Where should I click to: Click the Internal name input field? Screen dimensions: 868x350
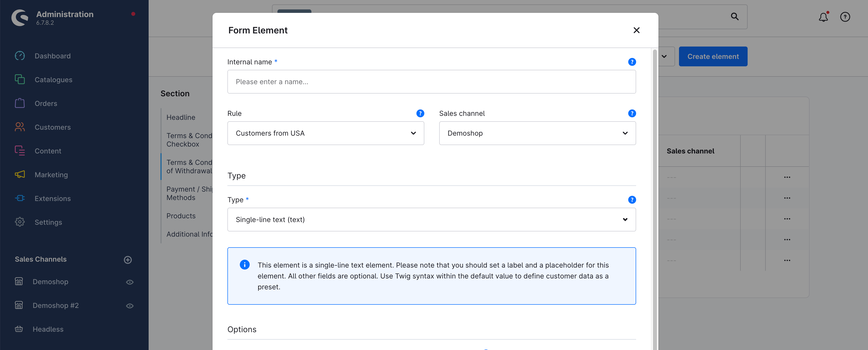point(431,82)
